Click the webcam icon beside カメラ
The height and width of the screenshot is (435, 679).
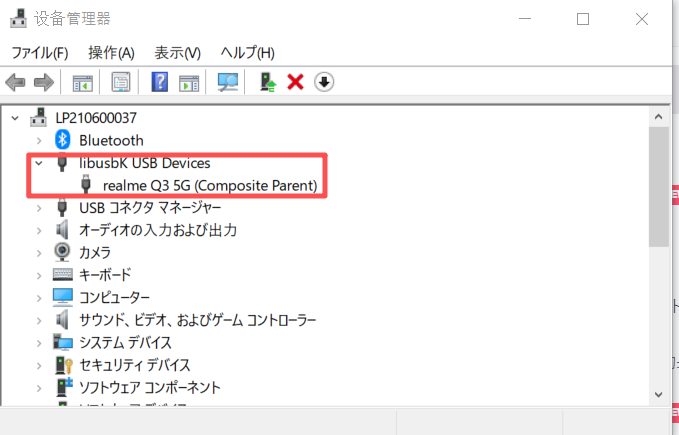click(62, 252)
